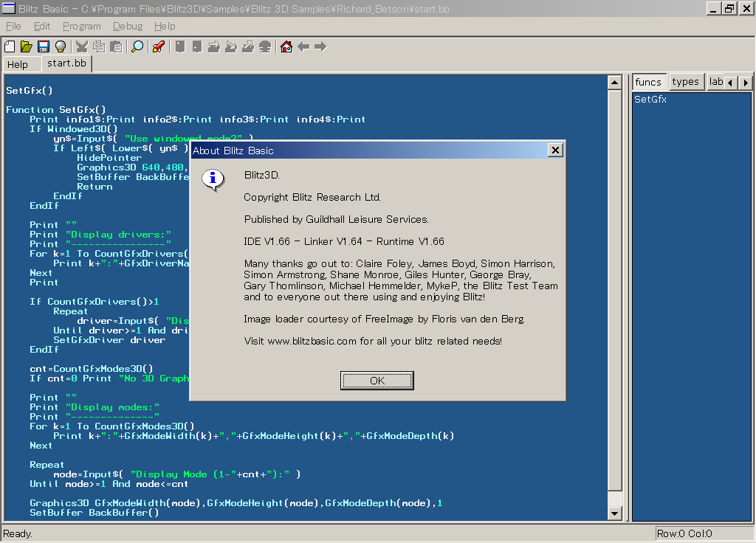
Task: Click the editor scrollbar up arrow
Action: click(615, 83)
